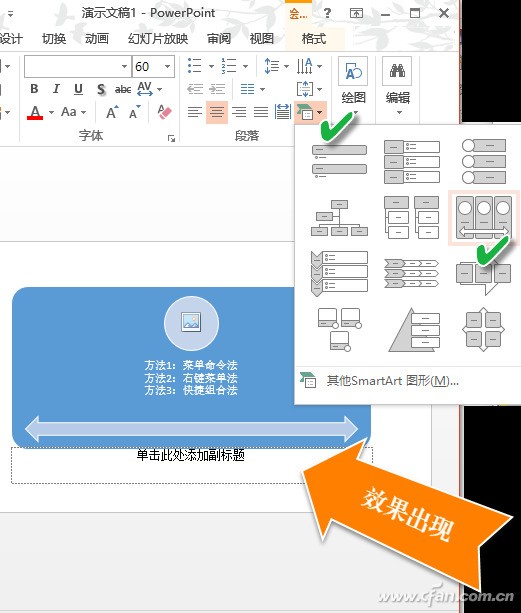This screenshot has height=613, width=521.
Task: Open bullets list dropdown arrow
Action: click(x=211, y=66)
